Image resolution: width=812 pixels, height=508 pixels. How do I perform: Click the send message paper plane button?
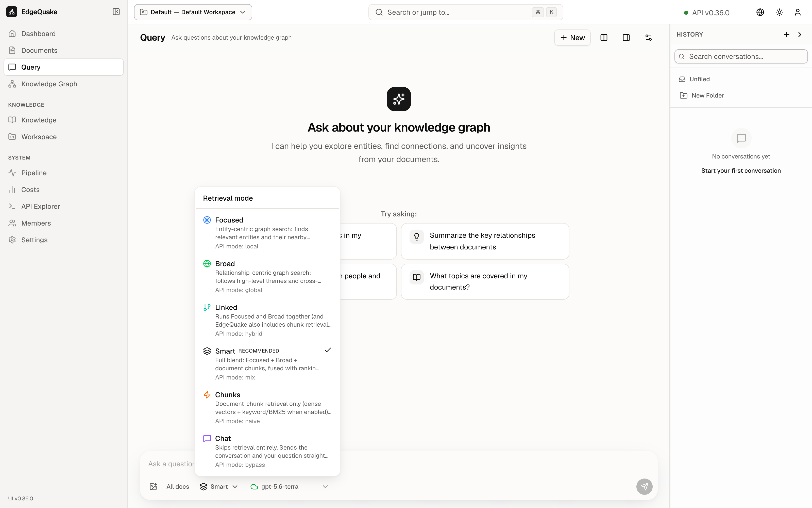point(644,486)
